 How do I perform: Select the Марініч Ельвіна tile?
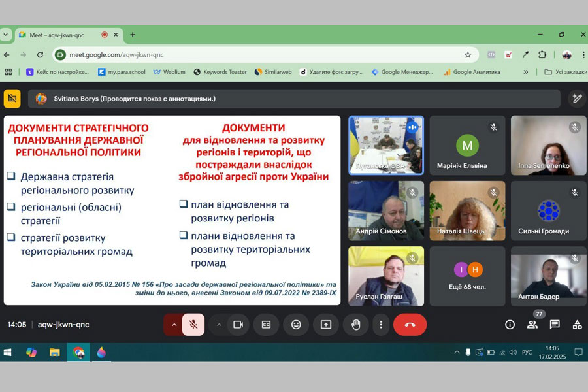coord(467,146)
